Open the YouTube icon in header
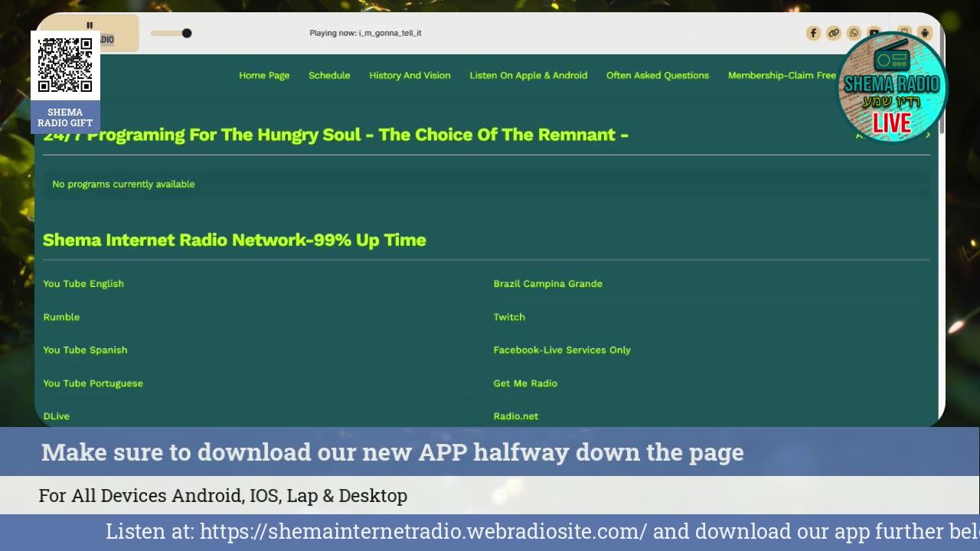This screenshot has height=551, width=980. tap(874, 33)
